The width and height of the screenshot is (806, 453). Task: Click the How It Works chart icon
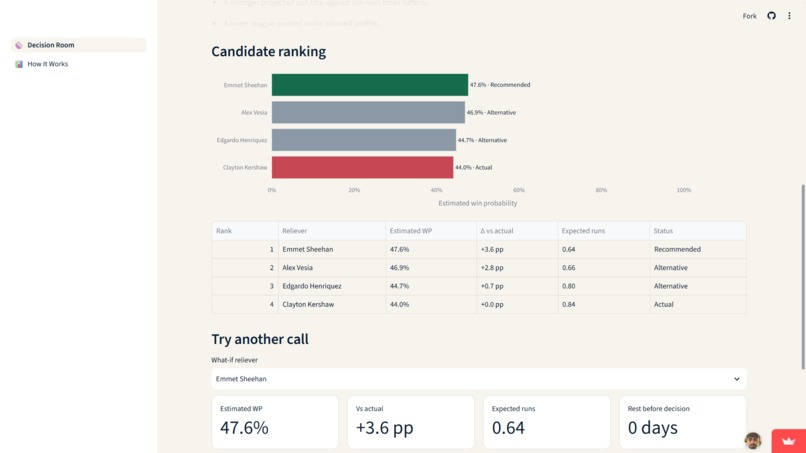pyautogui.click(x=19, y=64)
